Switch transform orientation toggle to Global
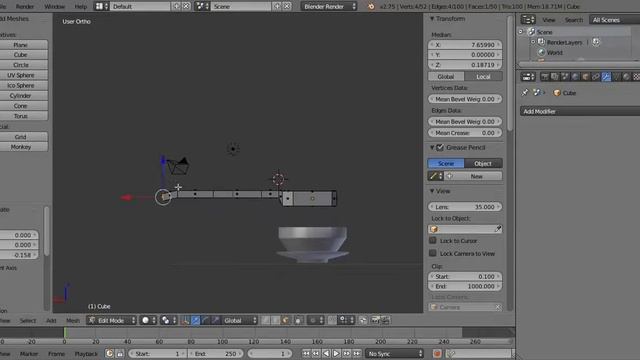 click(x=446, y=77)
